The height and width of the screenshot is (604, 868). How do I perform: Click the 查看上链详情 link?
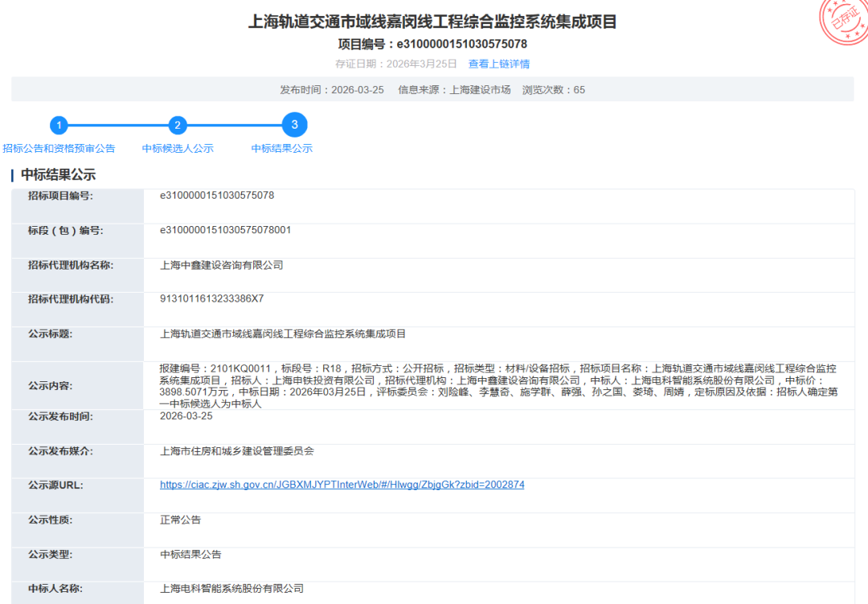(x=499, y=64)
